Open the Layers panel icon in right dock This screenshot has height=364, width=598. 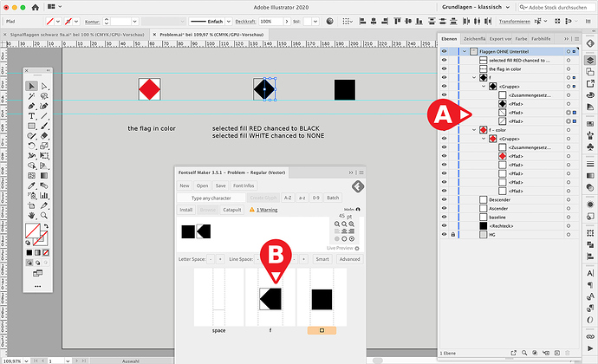tap(590, 61)
